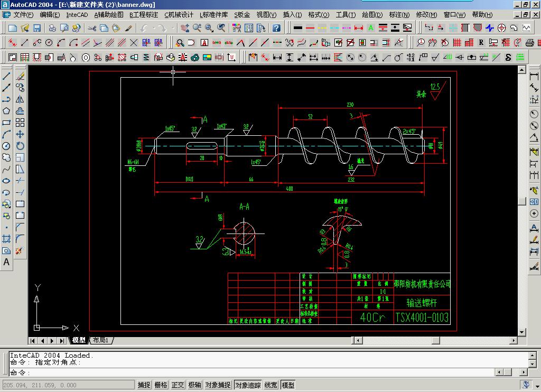This screenshot has height=392, width=541.
Task: Toggle 捕捉 snap mode in status bar
Action: pyautogui.click(x=144, y=385)
